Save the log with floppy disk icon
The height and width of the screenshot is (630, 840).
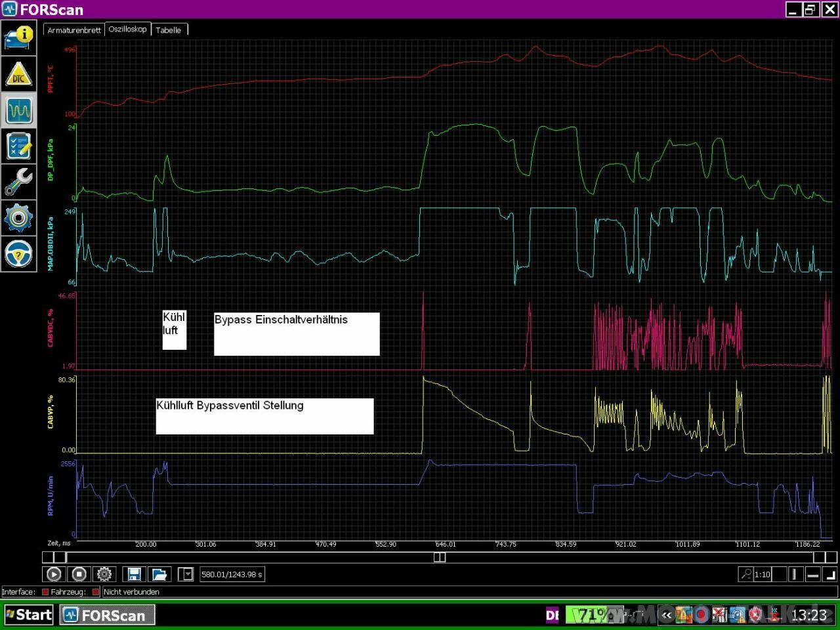click(x=134, y=574)
